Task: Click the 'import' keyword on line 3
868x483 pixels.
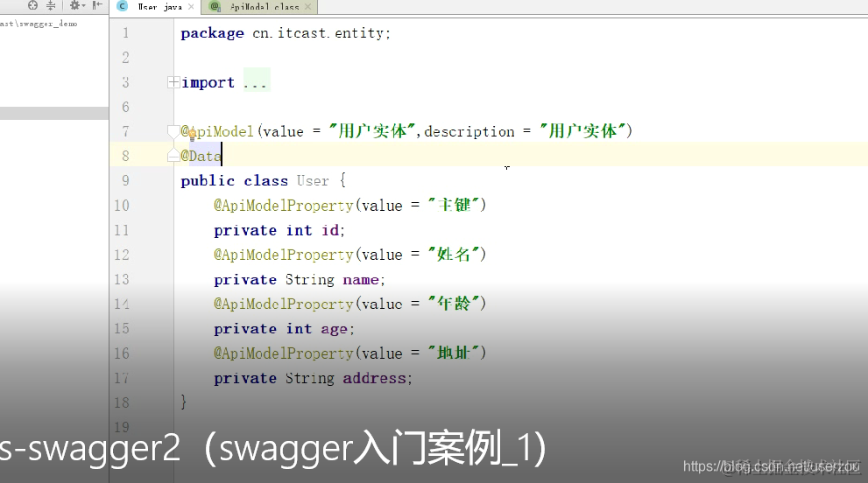Action: point(208,83)
